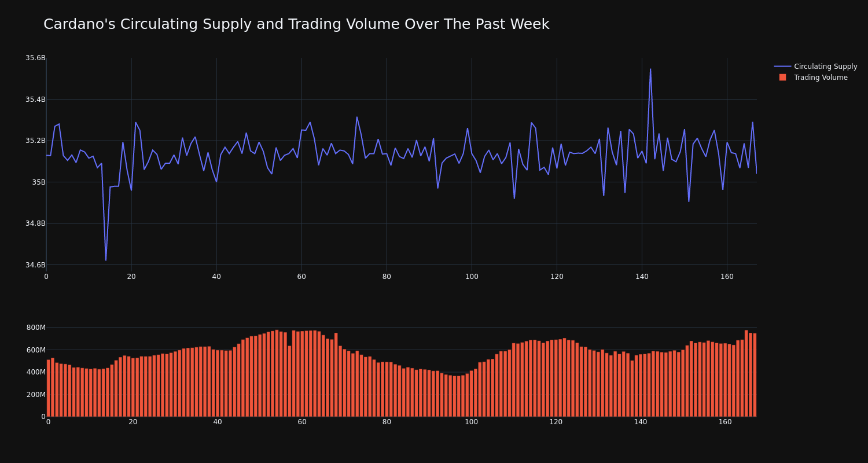
Task: Click the 34.8B y-axis label
Action: (35, 223)
